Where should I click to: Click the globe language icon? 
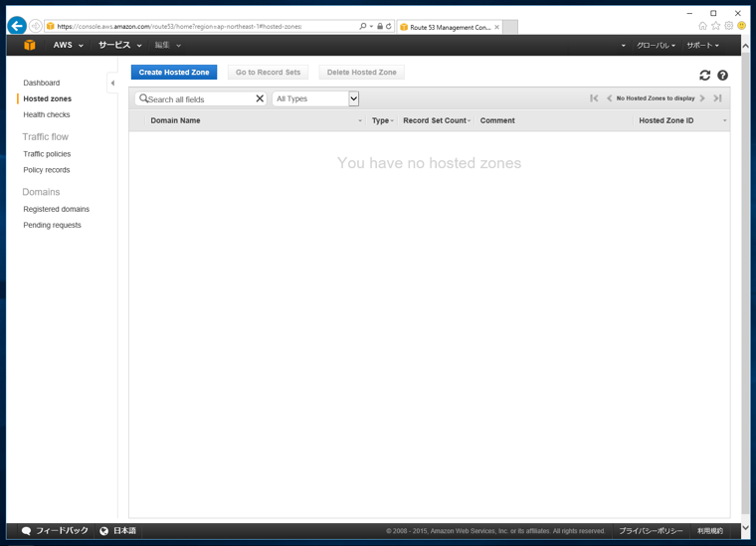[103, 530]
